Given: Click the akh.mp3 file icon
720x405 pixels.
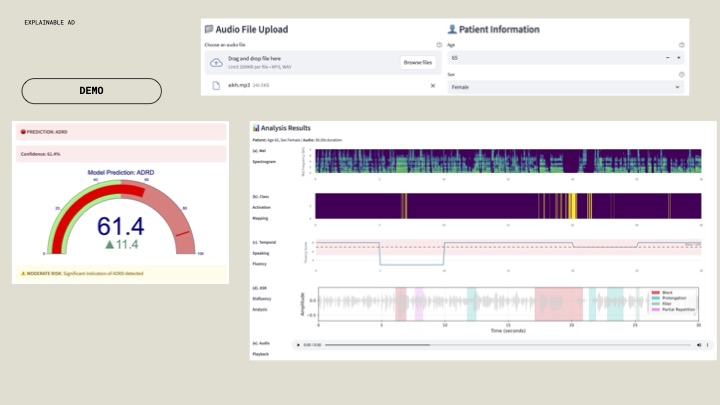Looking at the screenshot, I should [x=216, y=86].
